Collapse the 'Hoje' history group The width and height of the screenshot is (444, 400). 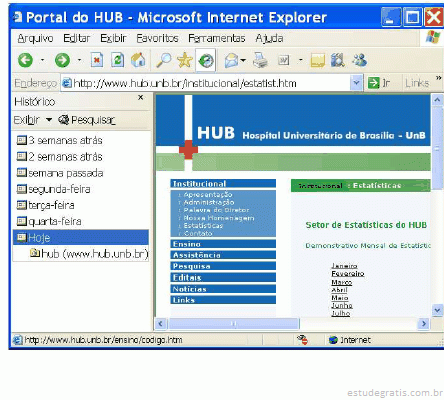(81, 237)
